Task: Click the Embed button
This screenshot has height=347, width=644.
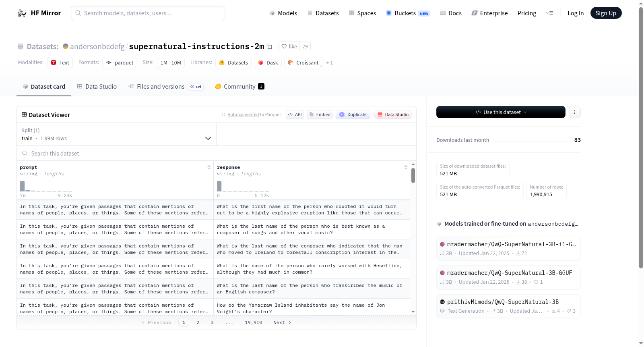Action: pyautogui.click(x=320, y=114)
